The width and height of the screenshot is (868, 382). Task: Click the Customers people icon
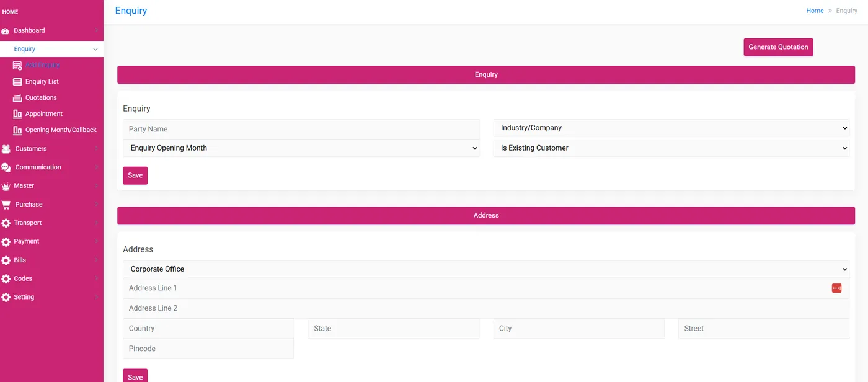[6, 149]
